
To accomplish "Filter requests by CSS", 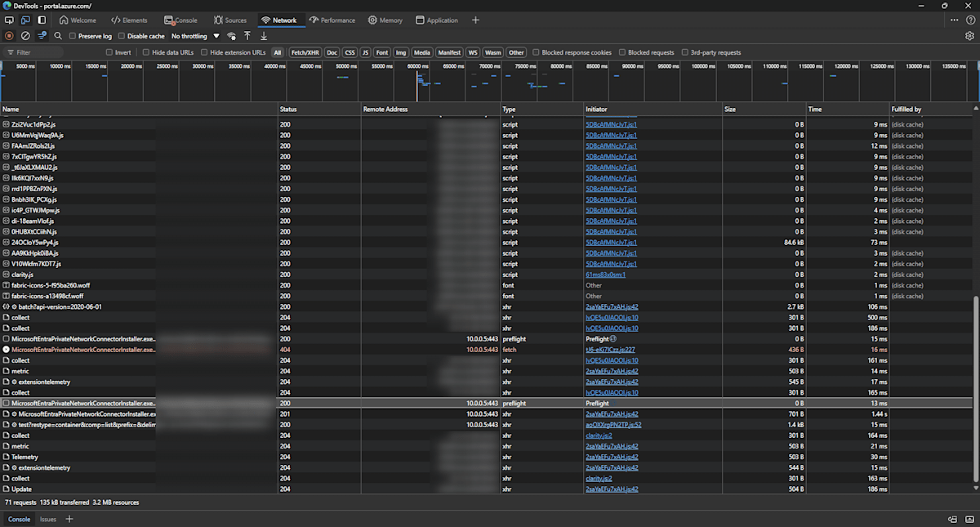I will click(350, 52).
